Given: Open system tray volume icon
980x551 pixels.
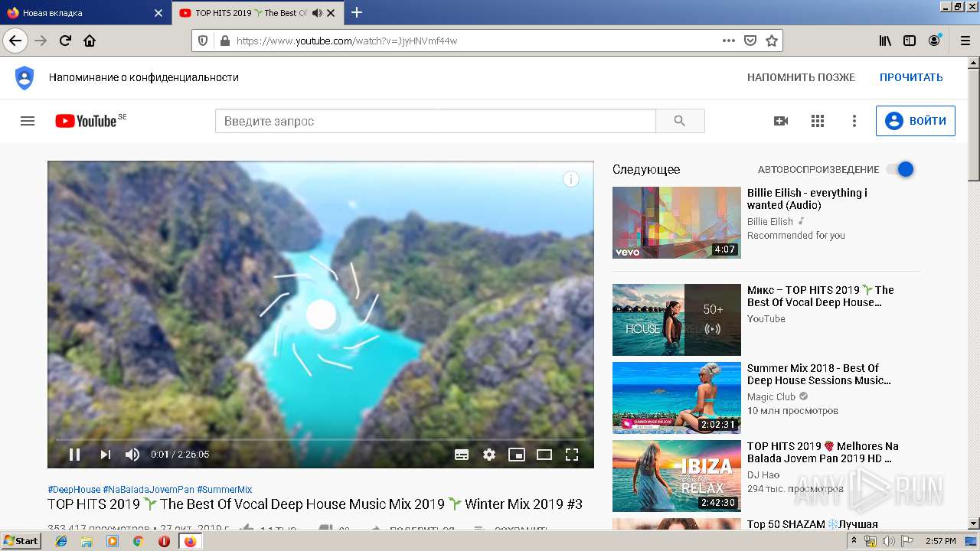Looking at the screenshot, I should [890, 541].
